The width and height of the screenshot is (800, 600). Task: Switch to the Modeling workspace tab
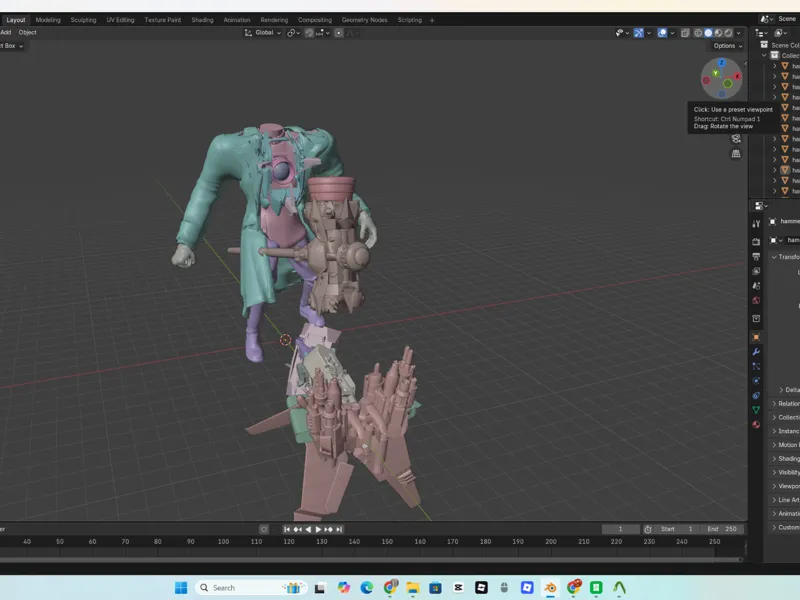[x=48, y=20]
